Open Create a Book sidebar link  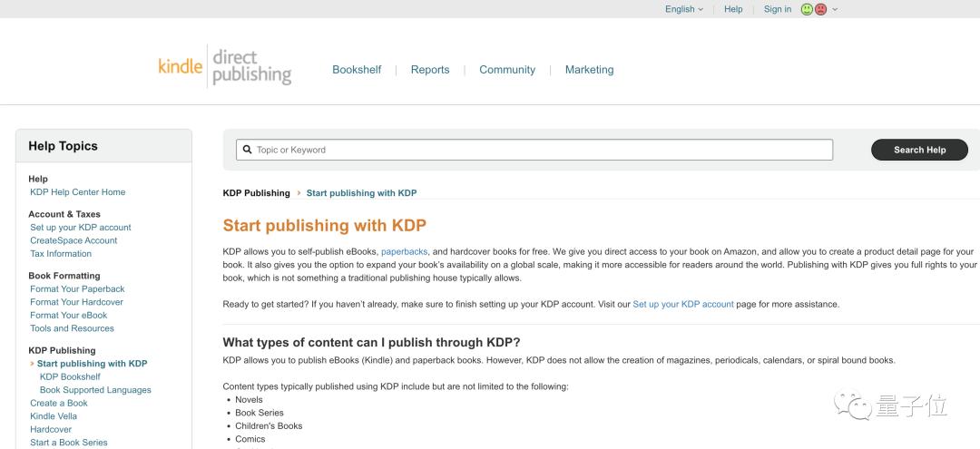coord(59,403)
